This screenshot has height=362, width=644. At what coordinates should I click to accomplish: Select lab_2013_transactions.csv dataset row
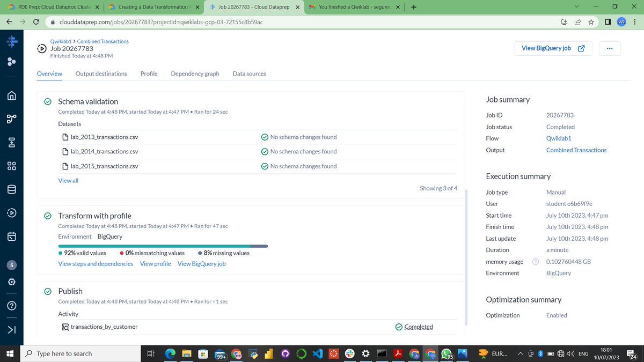[x=258, y=137]
